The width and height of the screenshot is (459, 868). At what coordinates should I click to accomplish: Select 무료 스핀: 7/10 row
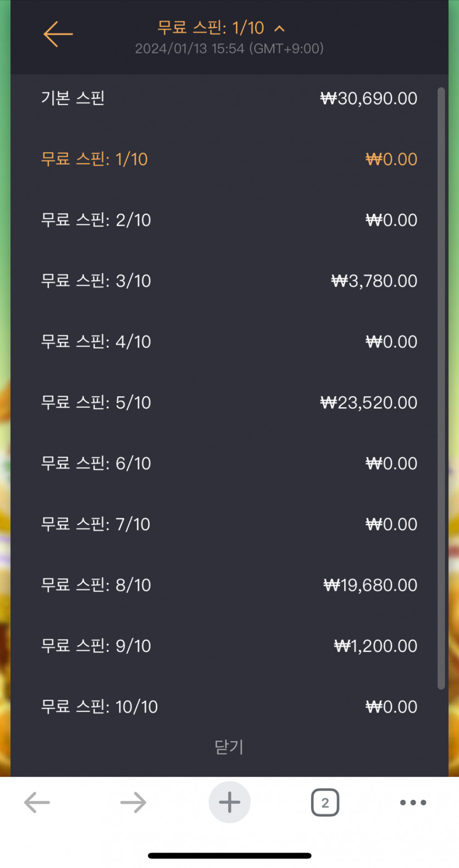(229, 524)
